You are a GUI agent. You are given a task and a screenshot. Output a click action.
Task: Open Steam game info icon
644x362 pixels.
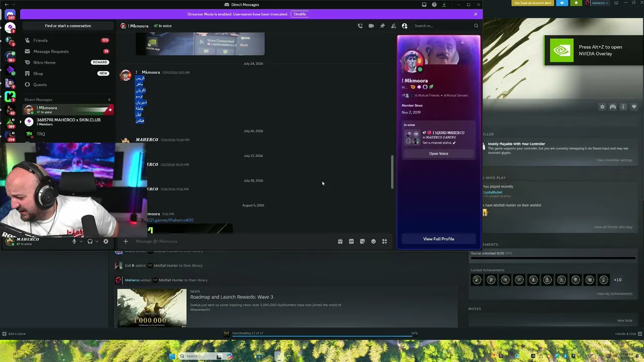pos(623,107)
